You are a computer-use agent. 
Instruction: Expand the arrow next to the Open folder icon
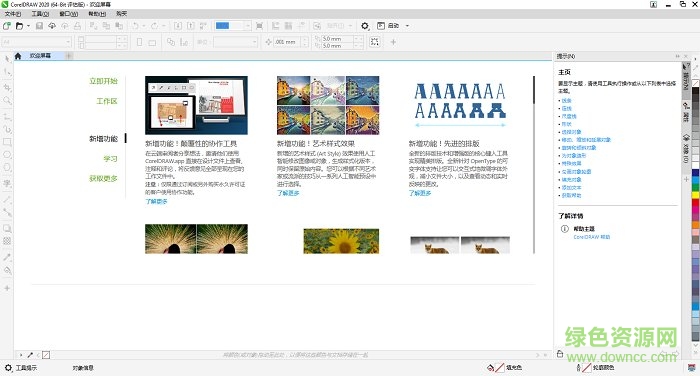tap(29, 26)
